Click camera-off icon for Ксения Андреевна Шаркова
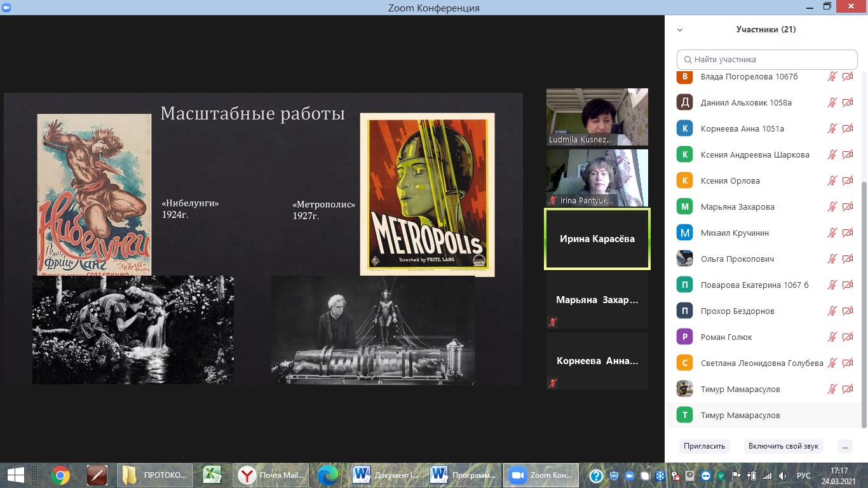The width and height of the screenshot is (868, 488). [848, 154]
